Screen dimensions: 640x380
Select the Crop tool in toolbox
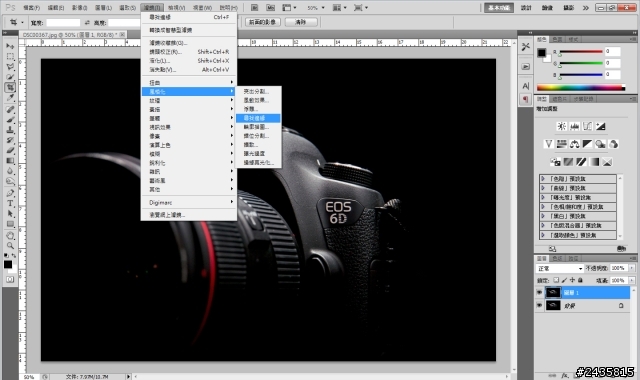click(10, 87)
